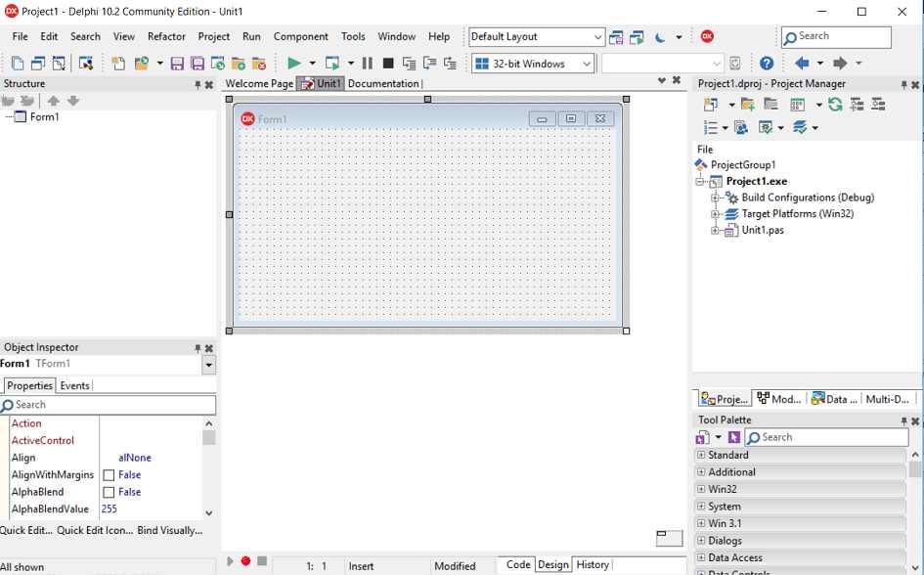Viewport: 924px width, 575px height.
Task: Expand the Dialogs palette category
Action: (x=701, y=540)
